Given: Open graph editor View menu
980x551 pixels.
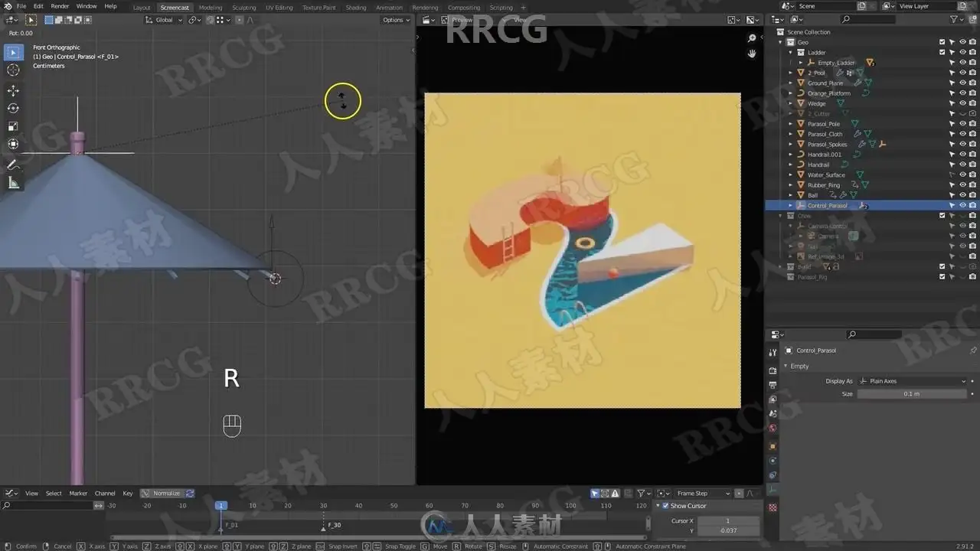Looking at the screenshot, I should click(31, 494).
